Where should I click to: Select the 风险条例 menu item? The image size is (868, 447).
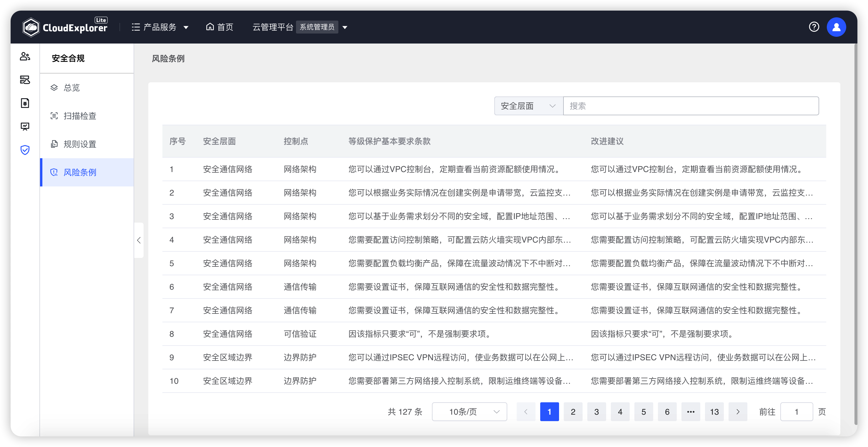pyautogui.click(x=79, y=172)
